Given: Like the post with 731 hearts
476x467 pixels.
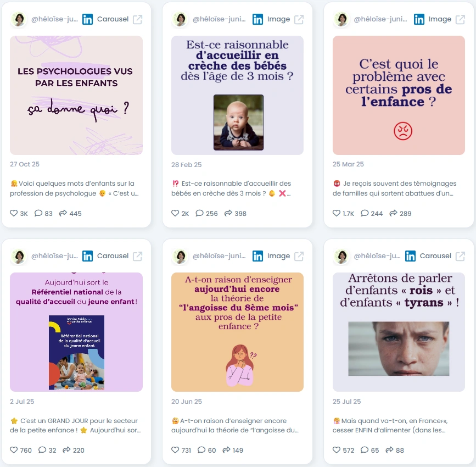Looking at the screenshot, I should click(x=175, y=450).
